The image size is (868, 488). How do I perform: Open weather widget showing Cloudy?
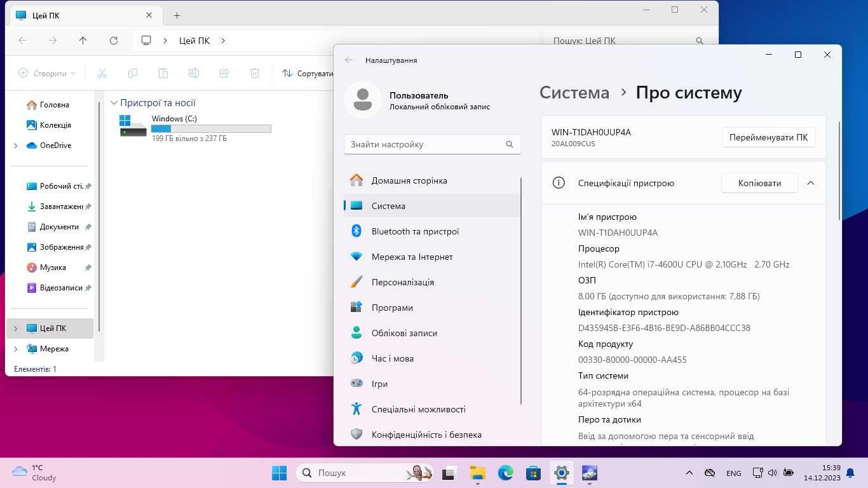[x=35, y=473]
